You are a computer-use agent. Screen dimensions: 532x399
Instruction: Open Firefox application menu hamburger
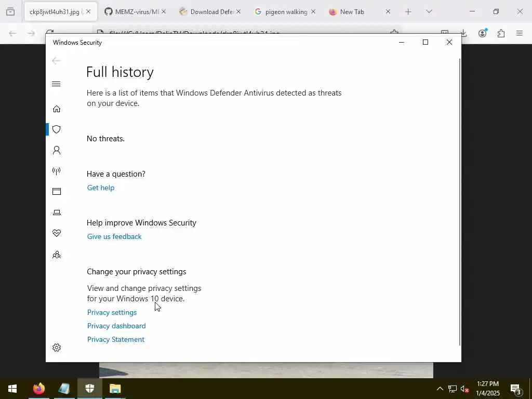click(520, 33)
